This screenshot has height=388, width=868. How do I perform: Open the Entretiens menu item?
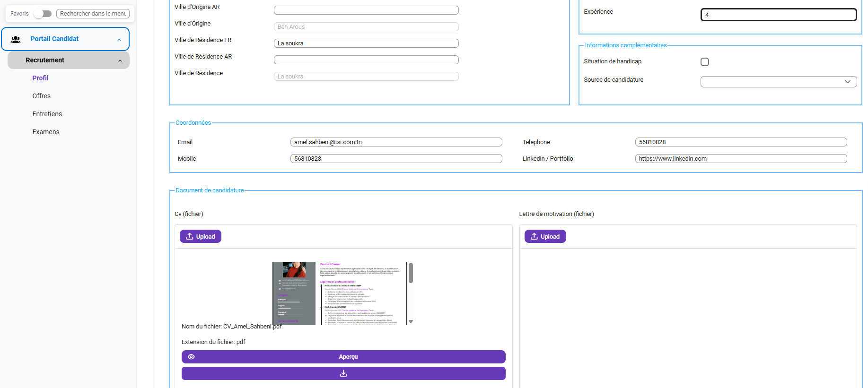click(x=47, y=114)
